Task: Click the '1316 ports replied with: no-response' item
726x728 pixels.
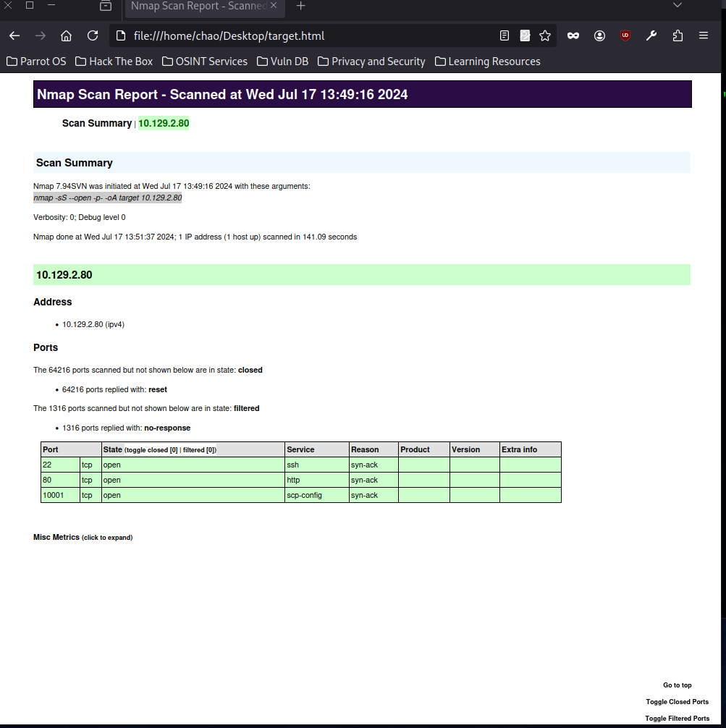Action: [127, 428]
